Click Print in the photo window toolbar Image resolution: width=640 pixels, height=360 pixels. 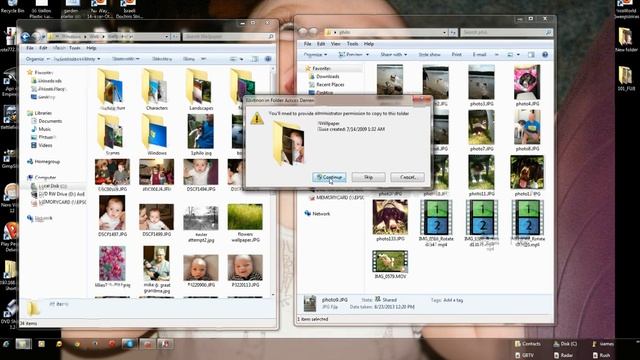456,54
